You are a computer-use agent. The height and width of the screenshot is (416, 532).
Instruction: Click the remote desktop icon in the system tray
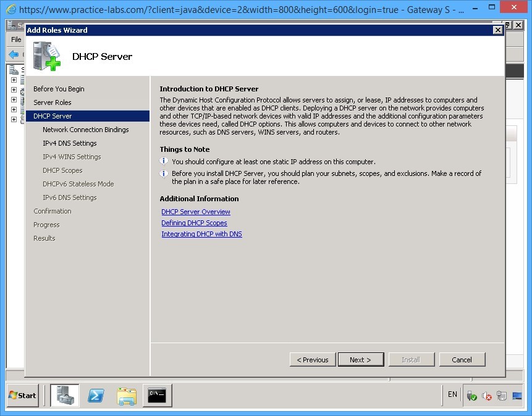coord(517,396)
